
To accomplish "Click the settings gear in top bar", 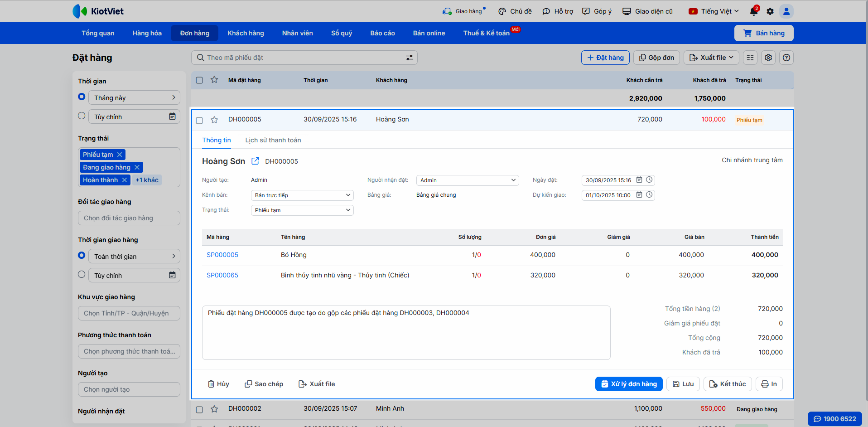I will pyautogui.click(x=770, y=11).
